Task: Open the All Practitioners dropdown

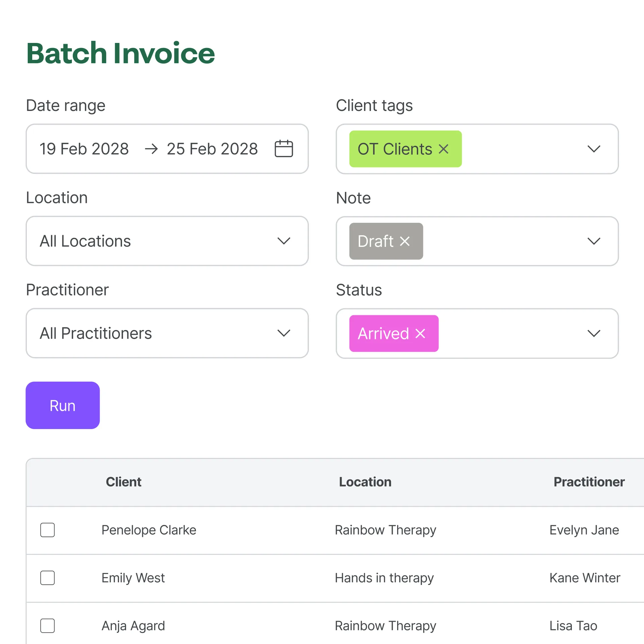Action: pyautogui.click(x=167, y=333)
